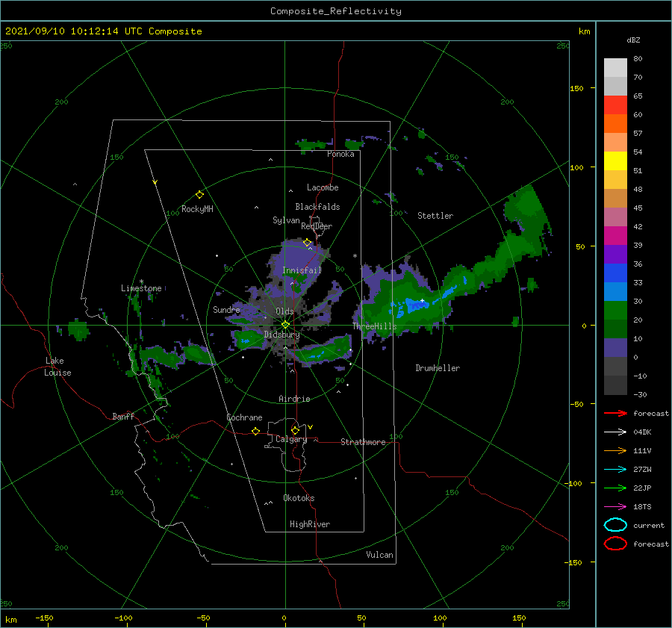Click the Sundre label
The width and height of the screenshot is (672, 628).
(226, 309)
